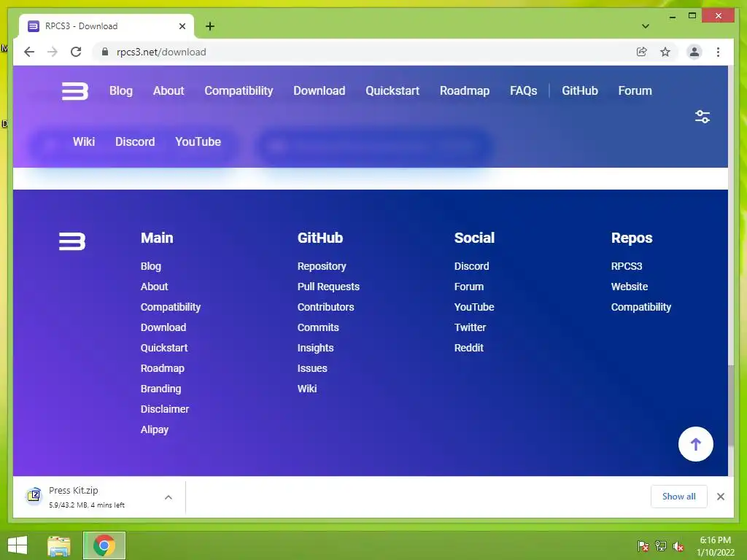Open the Windows Start menu
The width and height of the screenshot is (747, 560).
point(18,545)
